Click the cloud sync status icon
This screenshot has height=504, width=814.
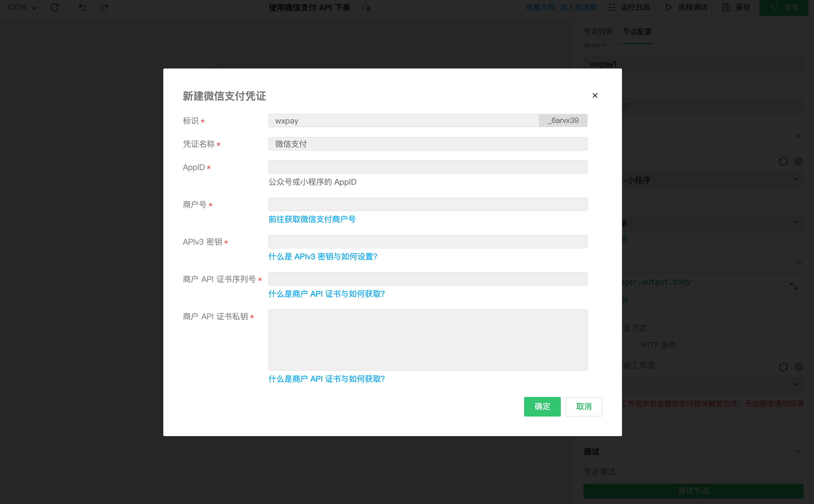(x=366, y=7)
